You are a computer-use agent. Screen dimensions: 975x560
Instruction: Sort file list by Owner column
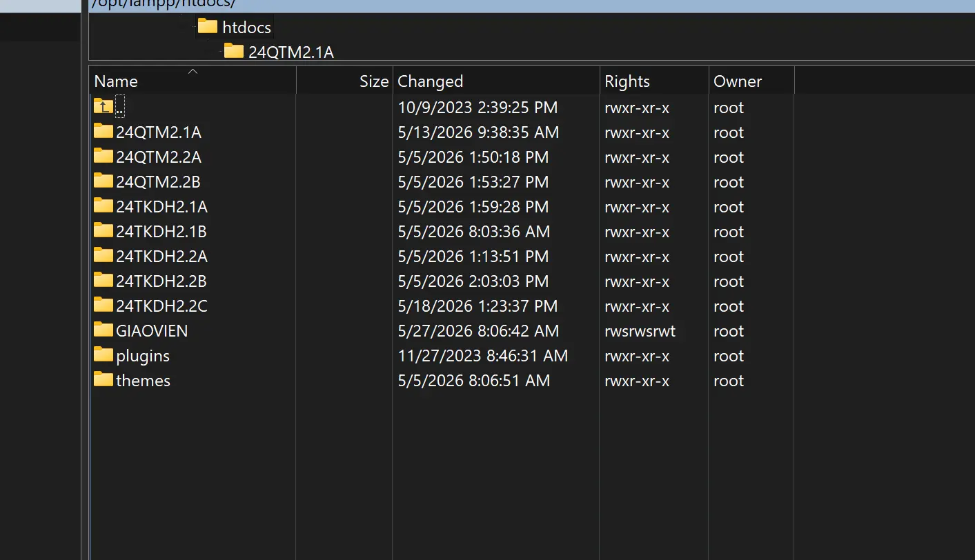[751, 81]
